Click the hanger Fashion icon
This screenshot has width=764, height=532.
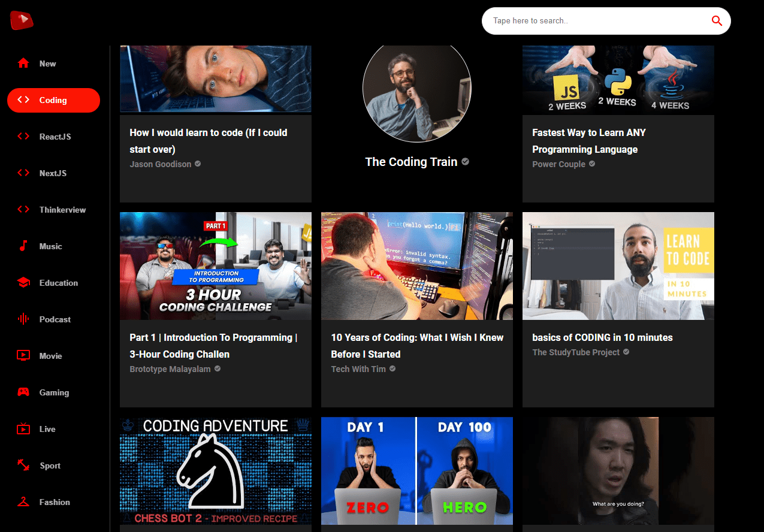tap(23, 502)
